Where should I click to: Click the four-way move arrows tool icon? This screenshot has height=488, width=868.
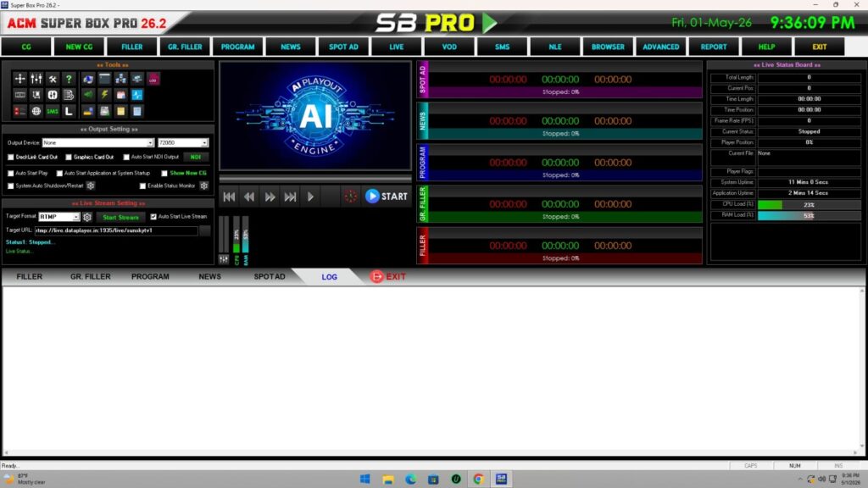pos(20,79)
